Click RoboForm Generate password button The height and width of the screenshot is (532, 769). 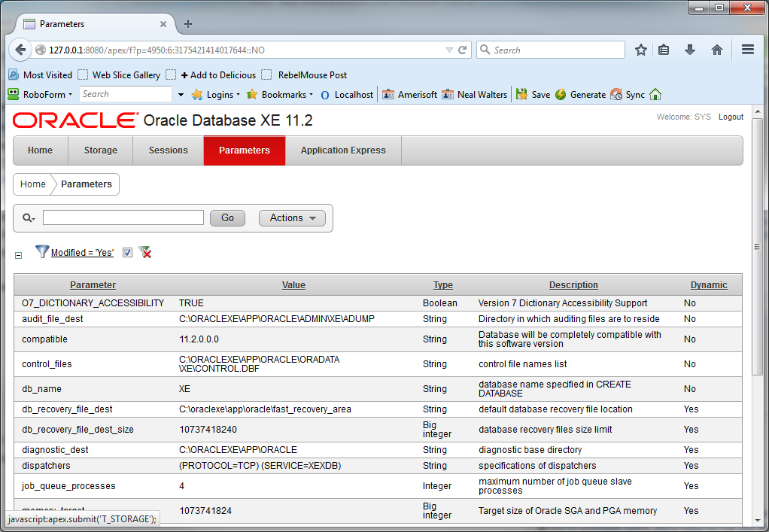click(x=581, y=95)
